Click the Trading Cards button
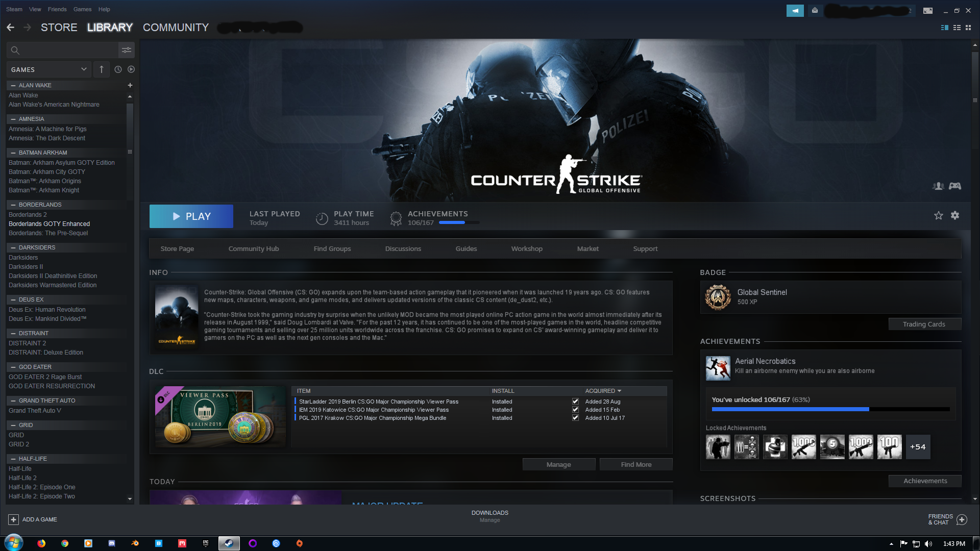Screen dimensions: 980x551 coord(924,324)
